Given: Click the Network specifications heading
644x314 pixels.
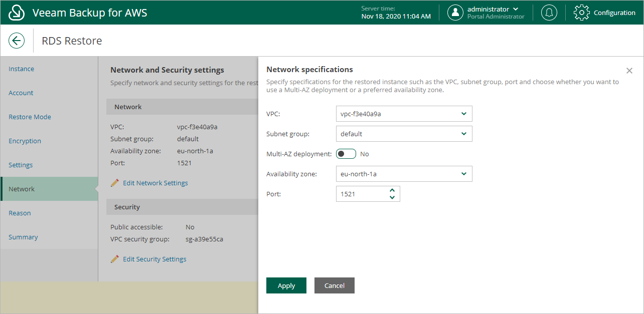Looking at the screenshot, I should point(309,69).
